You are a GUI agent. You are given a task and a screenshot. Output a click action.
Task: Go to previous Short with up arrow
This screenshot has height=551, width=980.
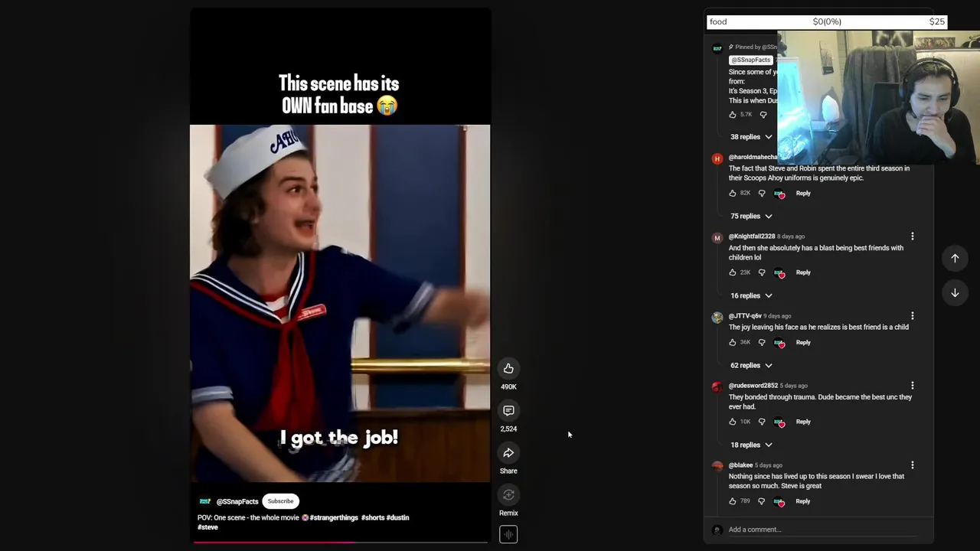(x=955, y=259)
